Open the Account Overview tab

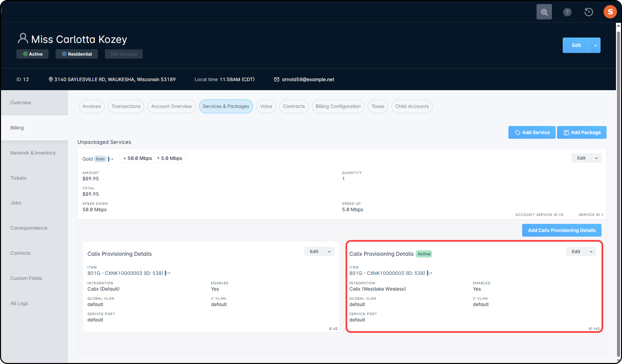click(x=172, y=106)
